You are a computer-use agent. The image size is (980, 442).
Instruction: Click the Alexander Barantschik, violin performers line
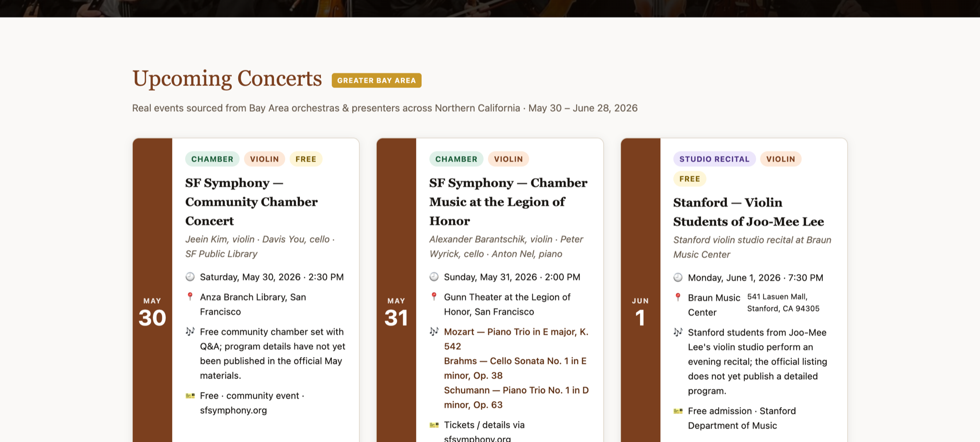[x=506, y=246]
